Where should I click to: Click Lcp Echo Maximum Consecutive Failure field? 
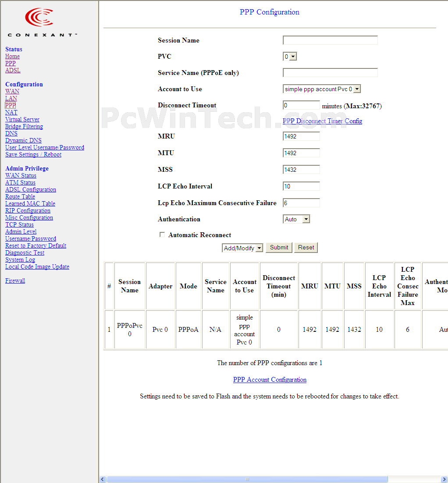301,202
